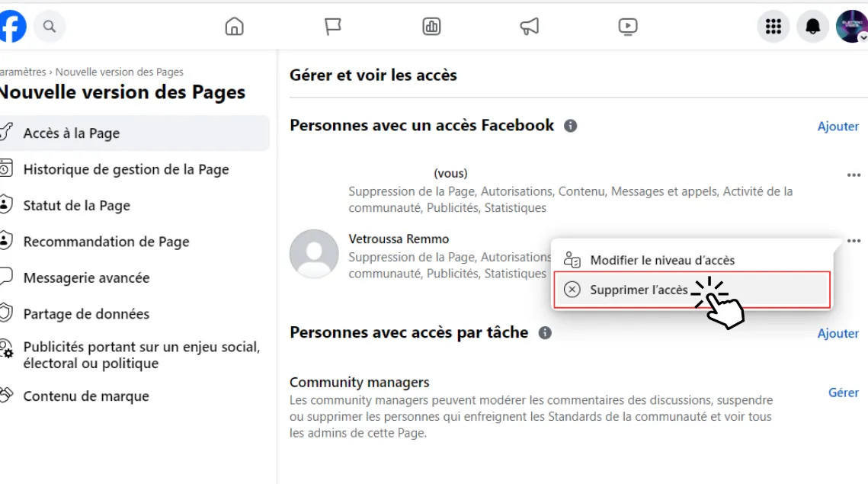Screen dimensions: 868x484
Task: Click the (vous) label
Action: click(450, 173)
